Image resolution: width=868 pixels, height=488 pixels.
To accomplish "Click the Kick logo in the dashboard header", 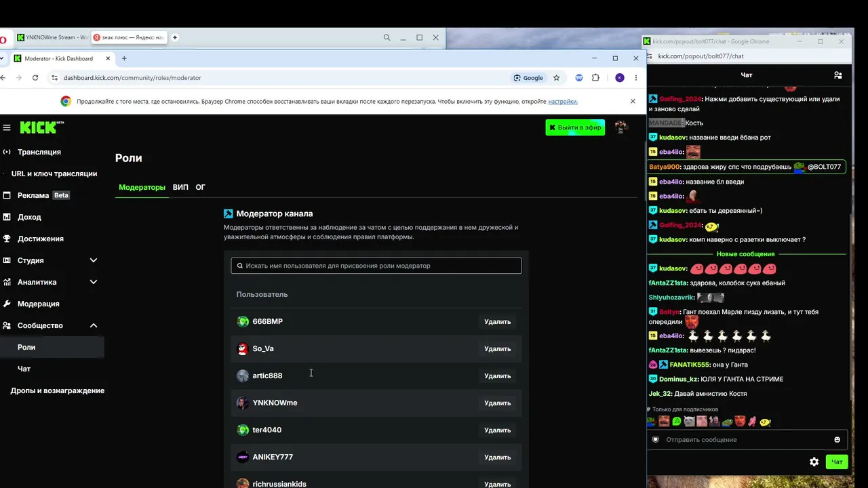I will click(41, 127).
